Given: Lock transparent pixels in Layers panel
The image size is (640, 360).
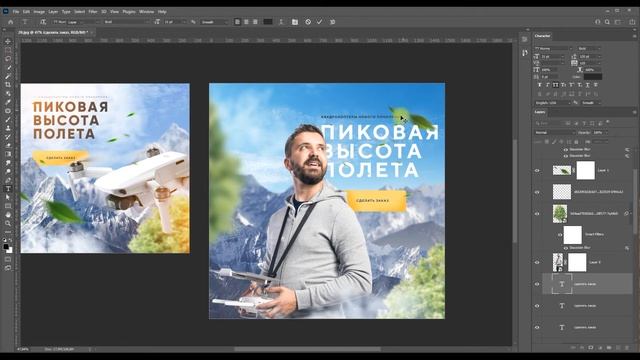Looking at the screenshot, I should (547, 142).
